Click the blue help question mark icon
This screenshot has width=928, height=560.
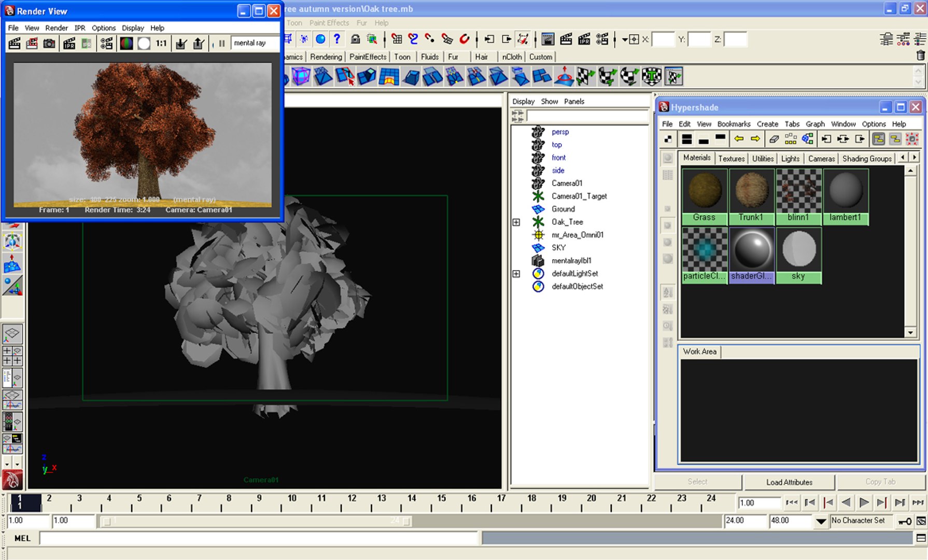point(337,39)
